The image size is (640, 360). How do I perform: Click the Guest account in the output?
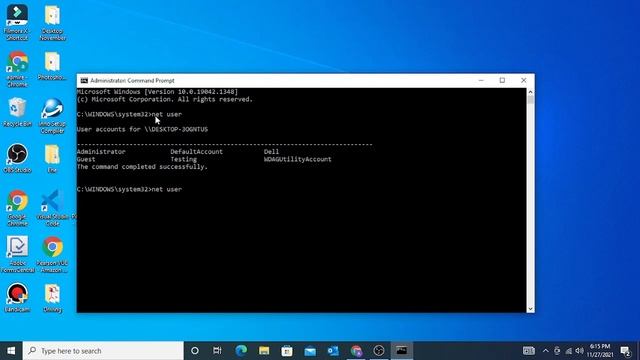[x=86, y=159]
